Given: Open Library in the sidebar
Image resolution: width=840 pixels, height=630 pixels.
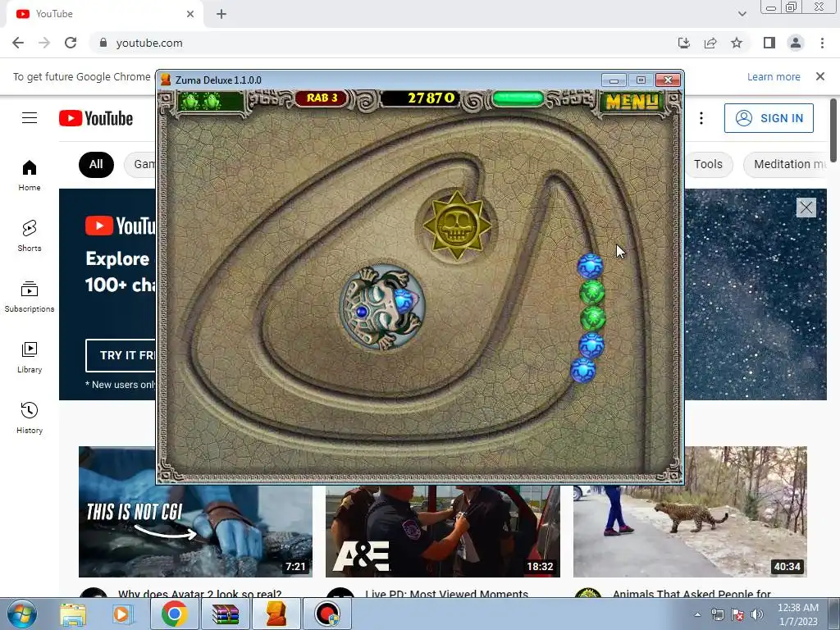Looking at the screenshot, I should click(30, 358).
